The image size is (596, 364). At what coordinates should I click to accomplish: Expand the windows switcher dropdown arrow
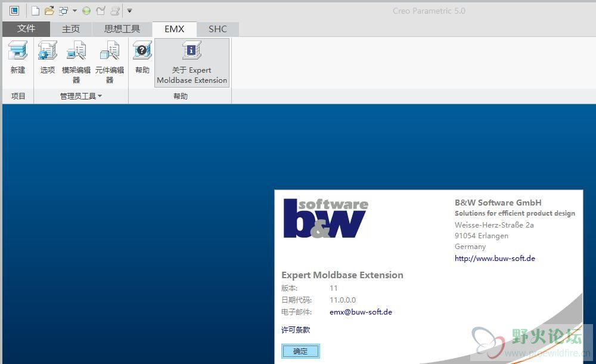pyautogui.click(x=74, y=11)
